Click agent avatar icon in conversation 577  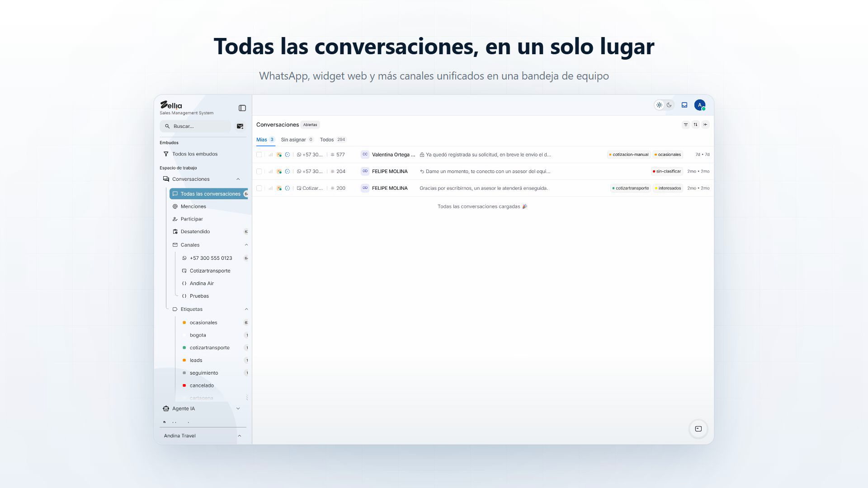click(x=279, y=155)
